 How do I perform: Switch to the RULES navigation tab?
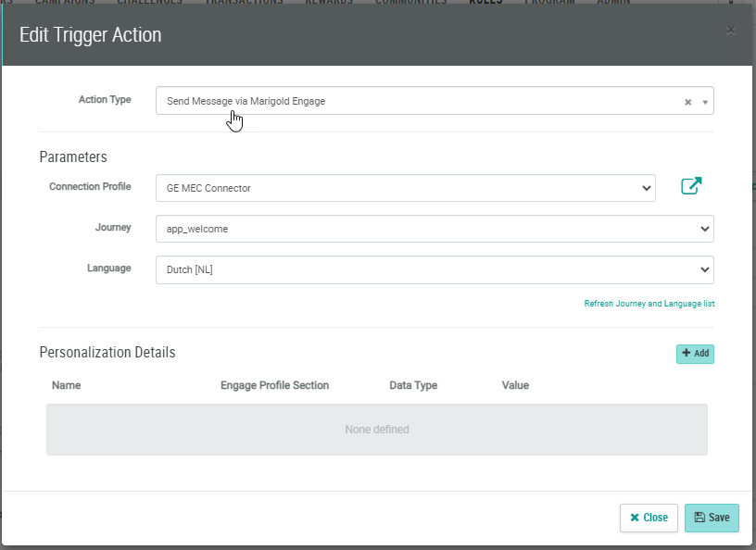[485, 3]
